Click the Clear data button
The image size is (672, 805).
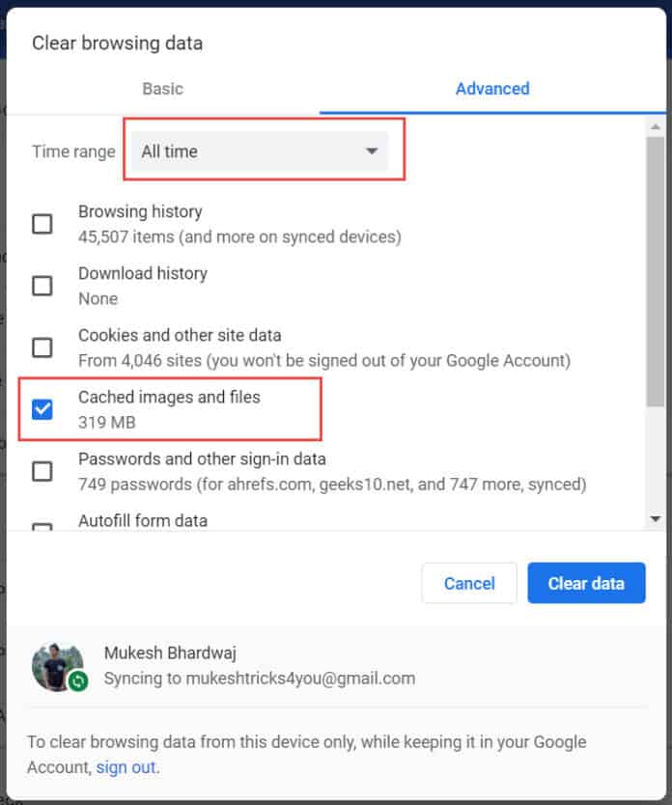(586, 583)
